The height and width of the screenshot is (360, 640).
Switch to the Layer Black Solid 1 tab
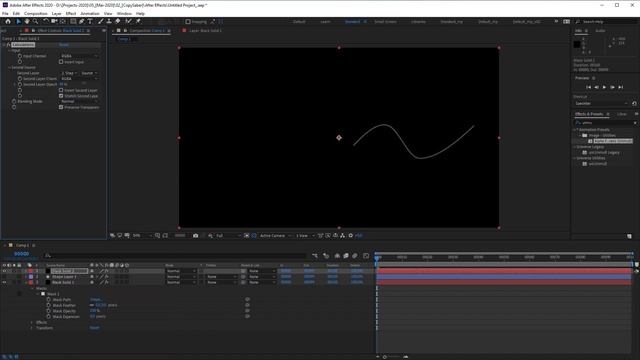tap(205, 31)
